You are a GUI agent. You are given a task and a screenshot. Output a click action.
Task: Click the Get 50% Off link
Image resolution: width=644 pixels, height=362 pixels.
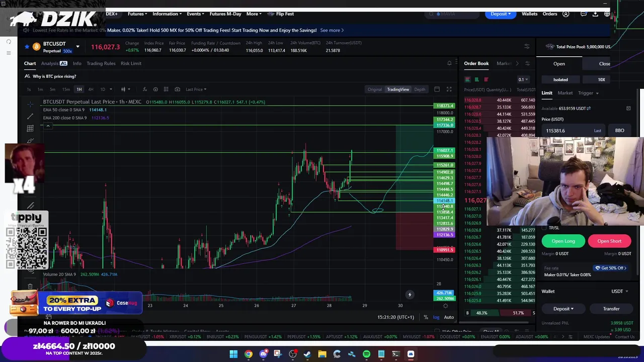click(x=611, y=268)
